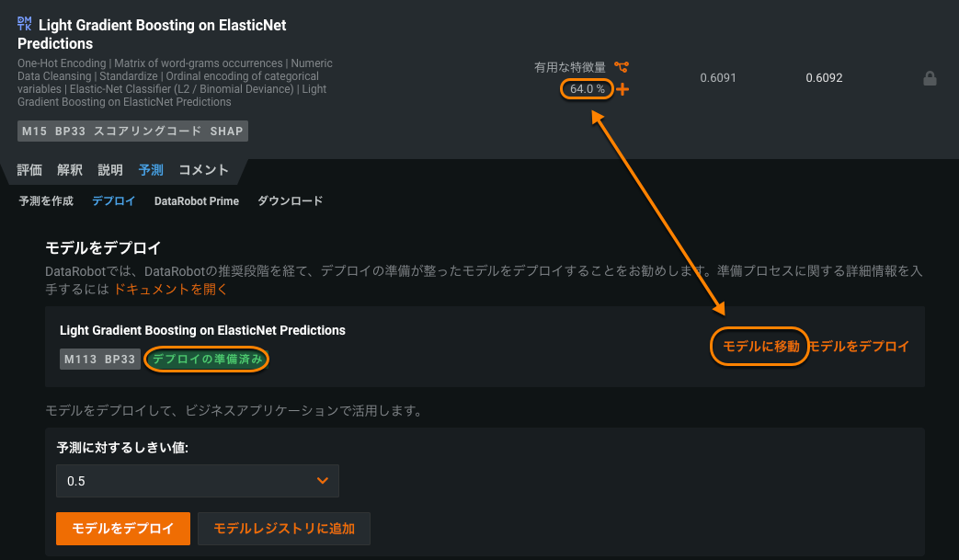Click the green デプロイの準備済み badge
The height and width of the screenshot is (560, 959).
coord(207,360)
